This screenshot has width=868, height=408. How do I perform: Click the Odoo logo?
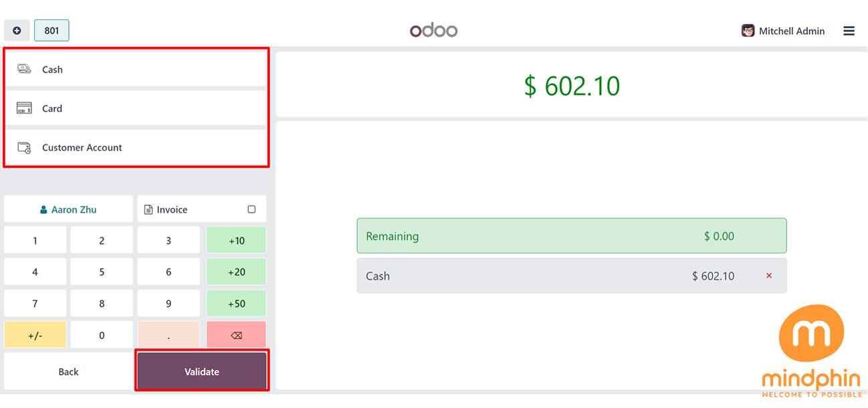(433, 31)
